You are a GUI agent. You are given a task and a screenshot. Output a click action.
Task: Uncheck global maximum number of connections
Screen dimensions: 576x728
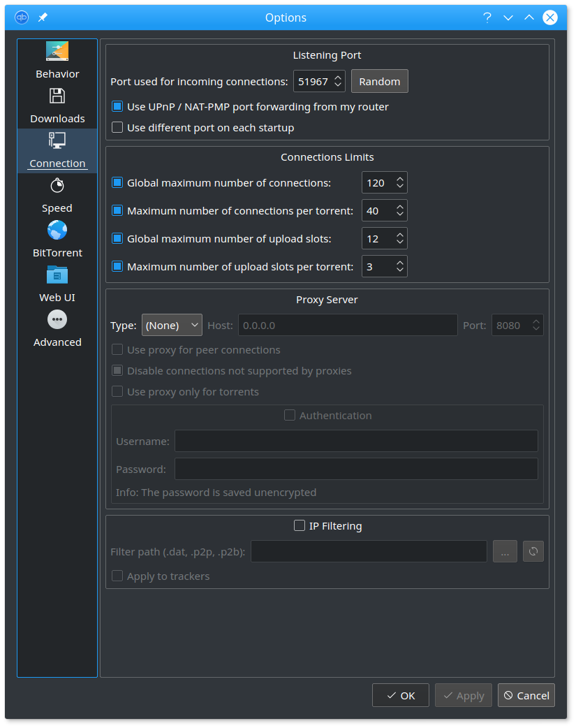coord(117,183)
